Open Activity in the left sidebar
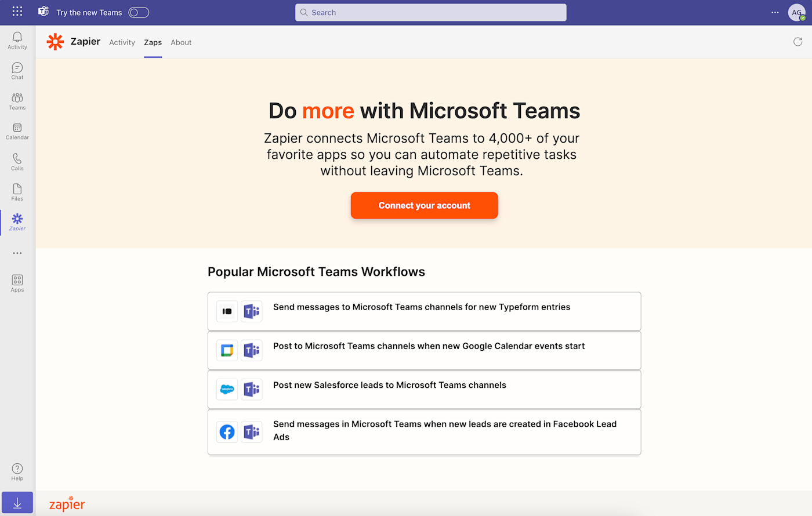Screen dimensions: 812x516 (x=17, y=41)
